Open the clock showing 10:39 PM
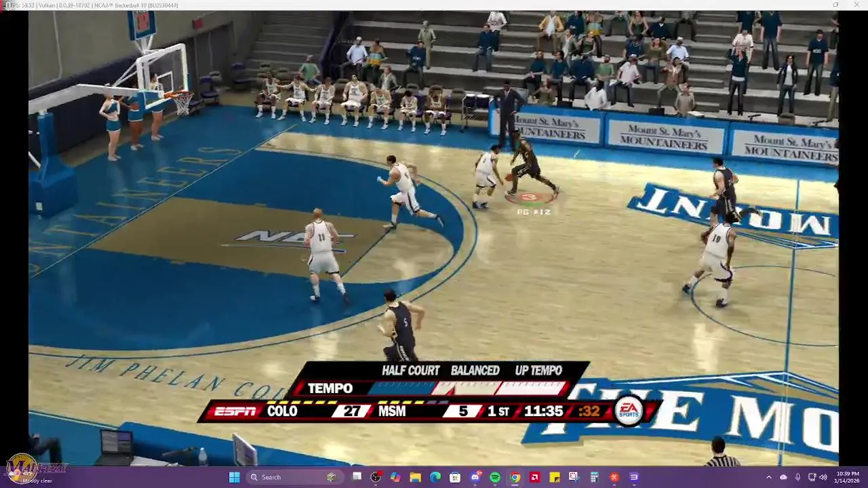Viewport: 868px width, 488px height. pos(848,477)
